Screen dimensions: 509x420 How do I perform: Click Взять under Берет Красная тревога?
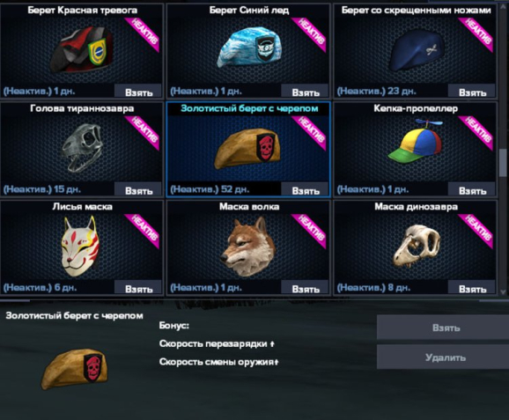[138, 92]
